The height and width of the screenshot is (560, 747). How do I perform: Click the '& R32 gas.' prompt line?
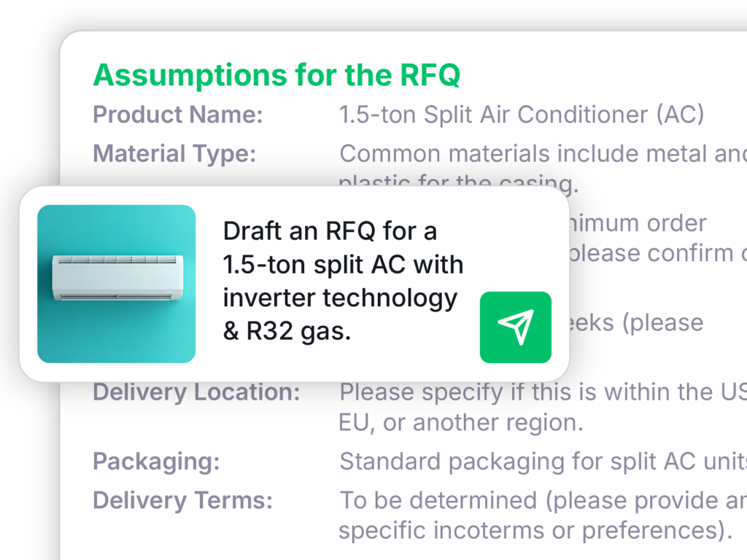287,331
